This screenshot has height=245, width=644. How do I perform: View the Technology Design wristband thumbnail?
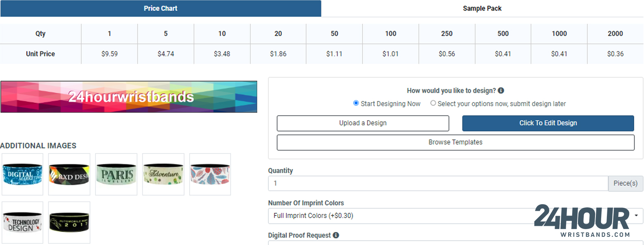[22, 223]
